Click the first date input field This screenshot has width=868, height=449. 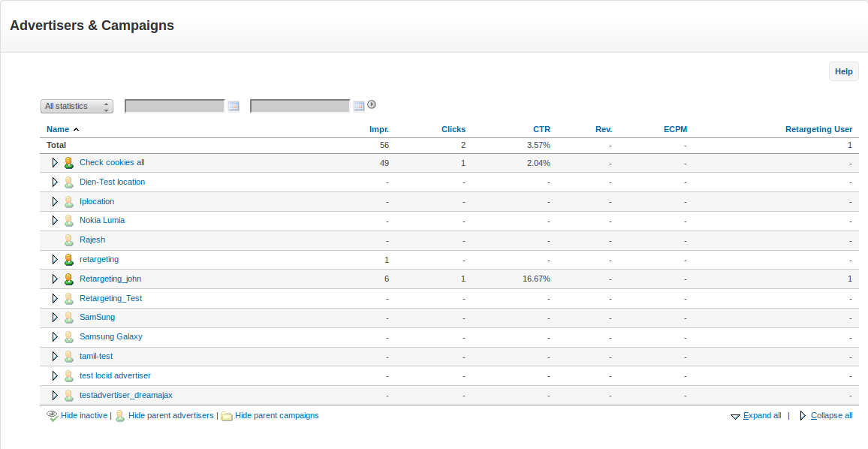(175, 106)
